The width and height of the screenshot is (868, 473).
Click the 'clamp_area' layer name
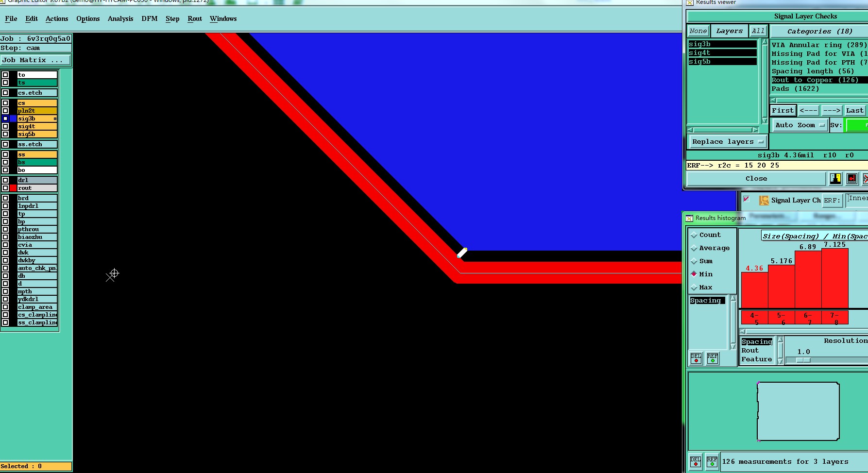tap(37, 307)
